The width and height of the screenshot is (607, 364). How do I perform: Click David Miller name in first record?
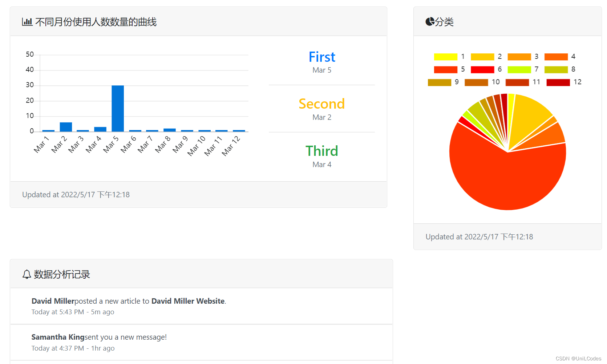pos(53,301)
